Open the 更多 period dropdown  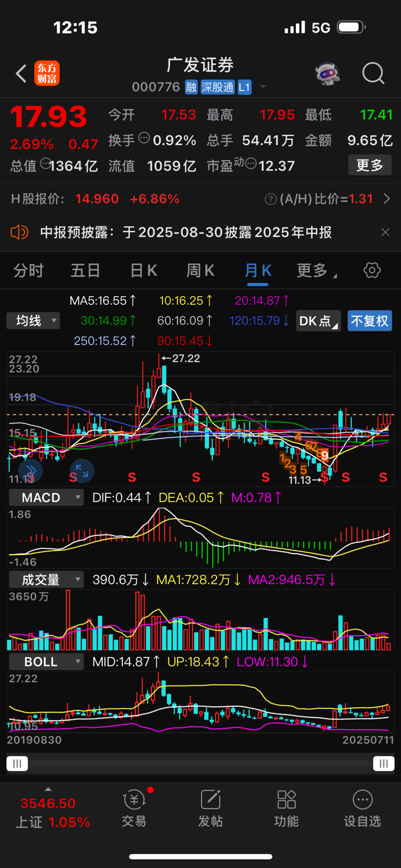tap(316, 270)
